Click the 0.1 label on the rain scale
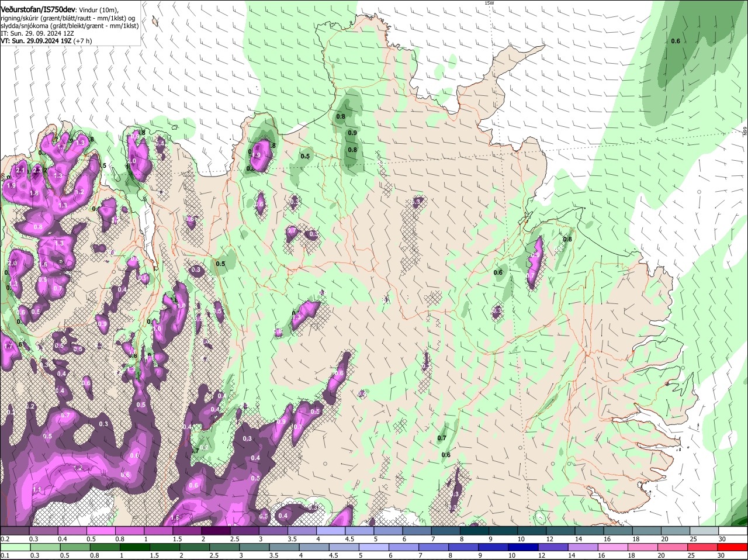Viewport: 748px width, 560px height. (5, 555)
